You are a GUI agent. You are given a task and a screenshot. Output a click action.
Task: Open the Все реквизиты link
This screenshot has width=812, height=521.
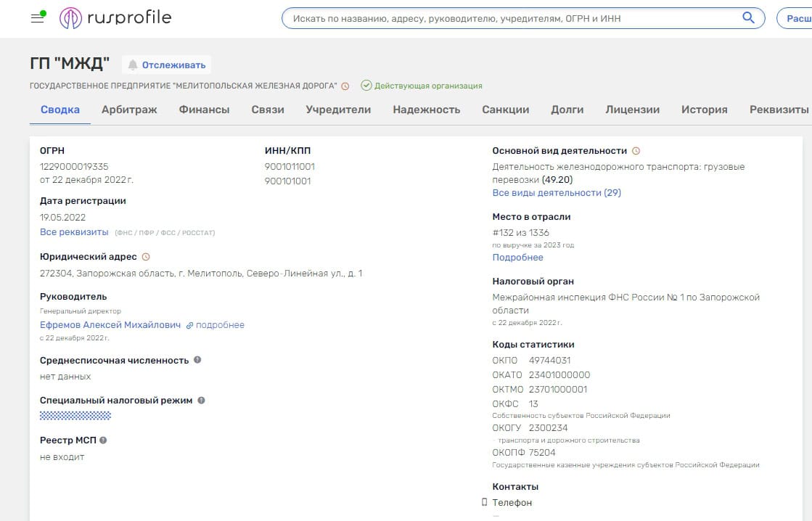pos(74,232)
